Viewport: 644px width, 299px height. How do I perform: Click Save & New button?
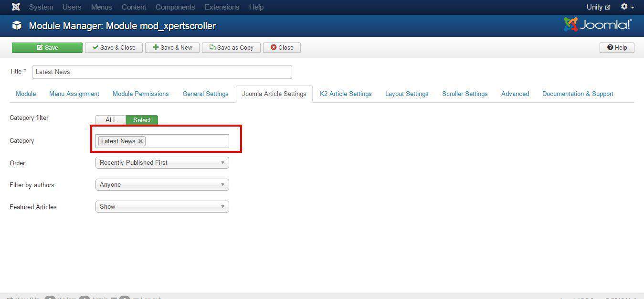(172, 48)
